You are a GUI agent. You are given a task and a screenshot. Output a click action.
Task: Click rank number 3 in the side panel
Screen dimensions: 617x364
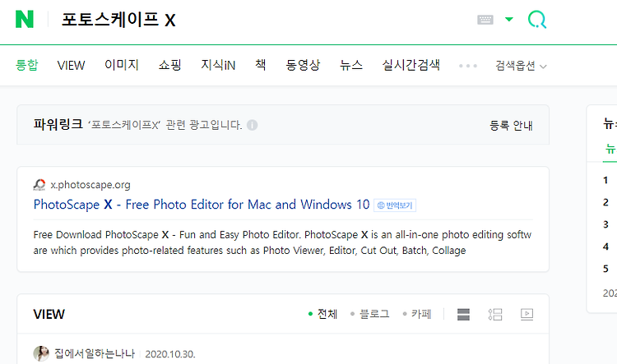coord(606,225)
